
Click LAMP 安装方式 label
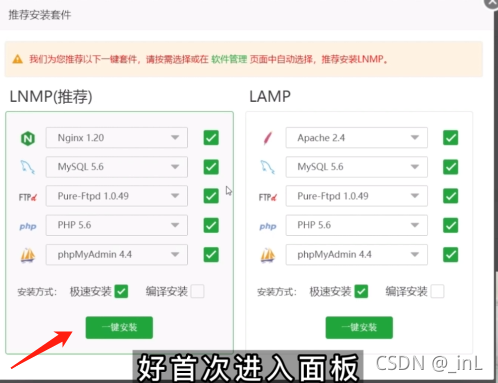click(277, 292)
